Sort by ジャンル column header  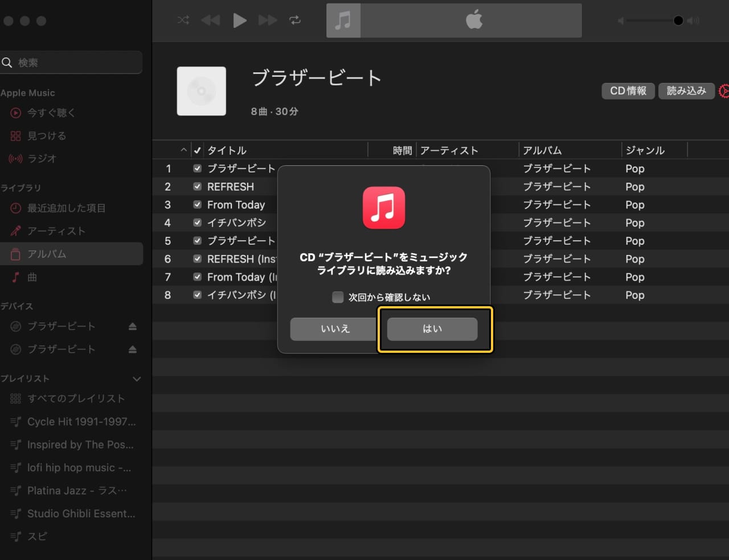tap(645, 150)
